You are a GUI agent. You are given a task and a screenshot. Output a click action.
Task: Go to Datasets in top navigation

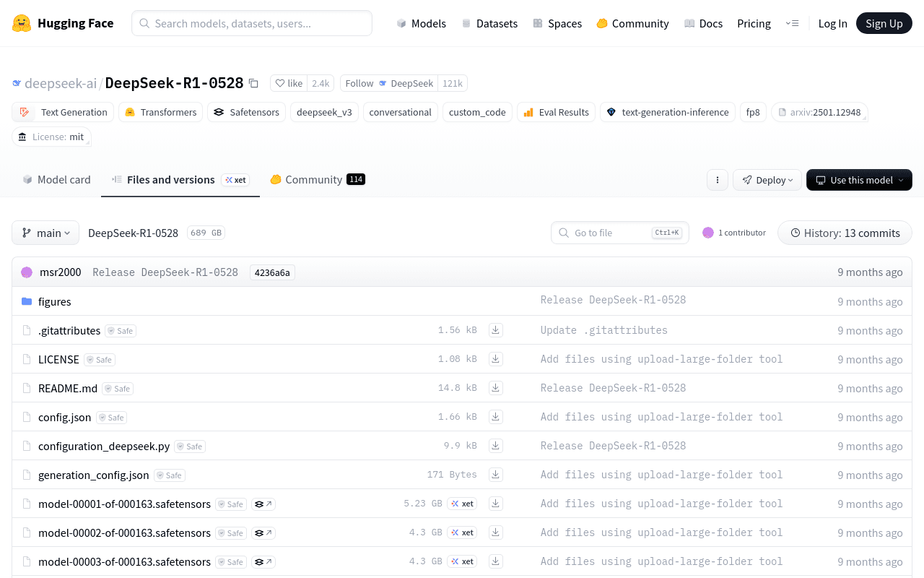pos(489,23)
